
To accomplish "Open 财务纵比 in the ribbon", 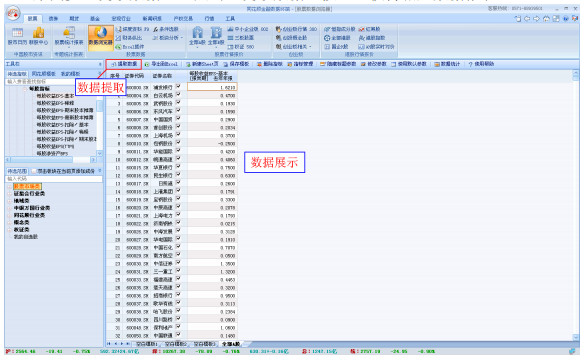I will tap(130, 38).
